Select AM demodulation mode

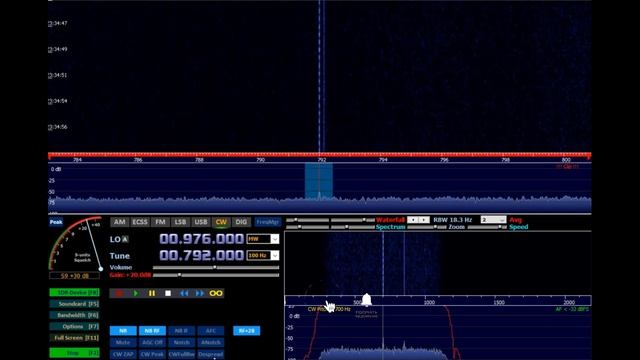[x=120, y=222]
